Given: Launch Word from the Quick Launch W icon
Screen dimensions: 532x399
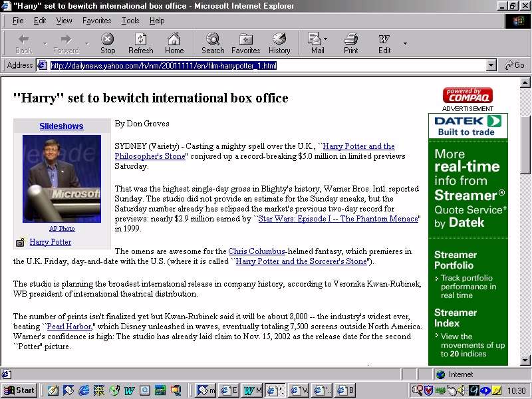Looking at the screenshot, I should [129, 390].
